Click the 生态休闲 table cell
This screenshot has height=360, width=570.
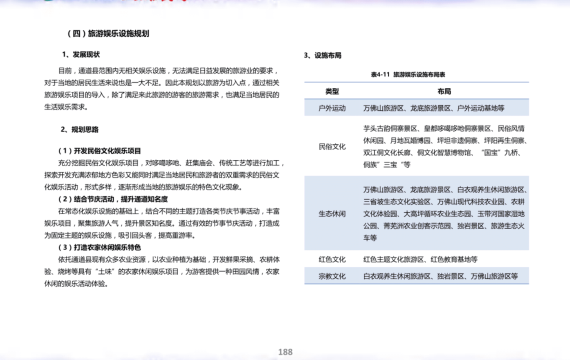(x=332, y=213)
